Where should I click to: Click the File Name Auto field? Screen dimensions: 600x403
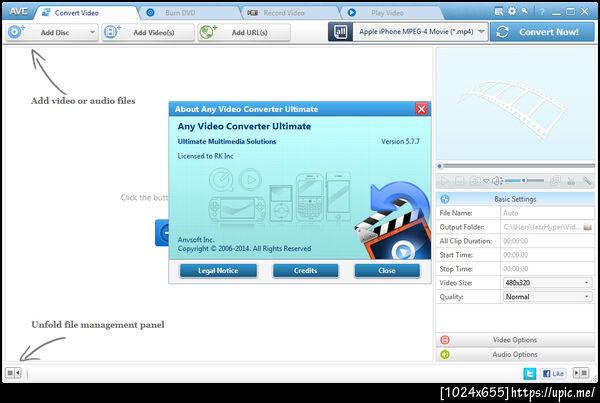pos(547,213)
